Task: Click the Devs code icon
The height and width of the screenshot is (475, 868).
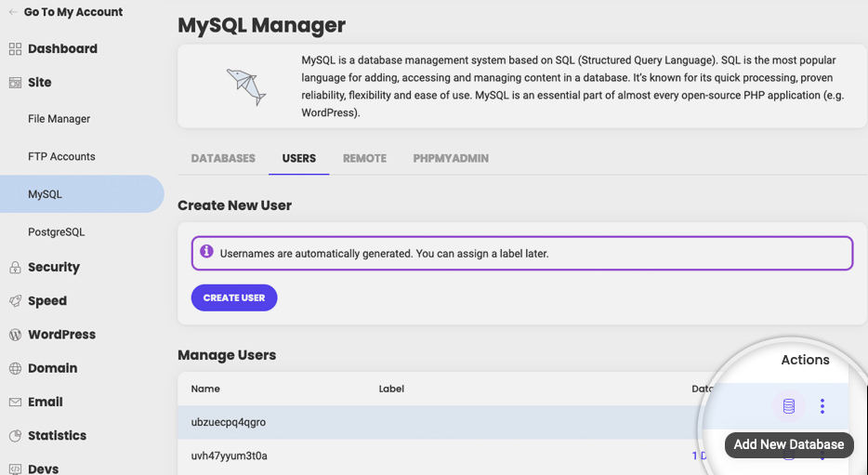Action: [15, 468]
